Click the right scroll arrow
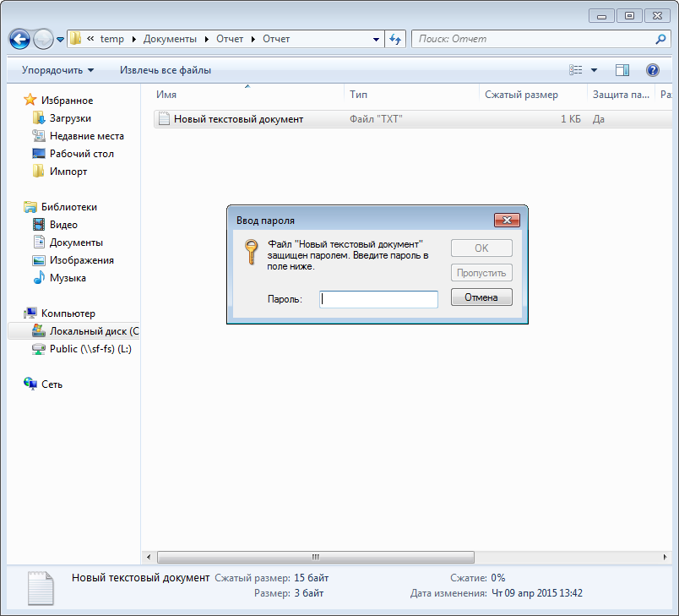The width and height of the screenshot is (679, 616). [x=665, y=557]
